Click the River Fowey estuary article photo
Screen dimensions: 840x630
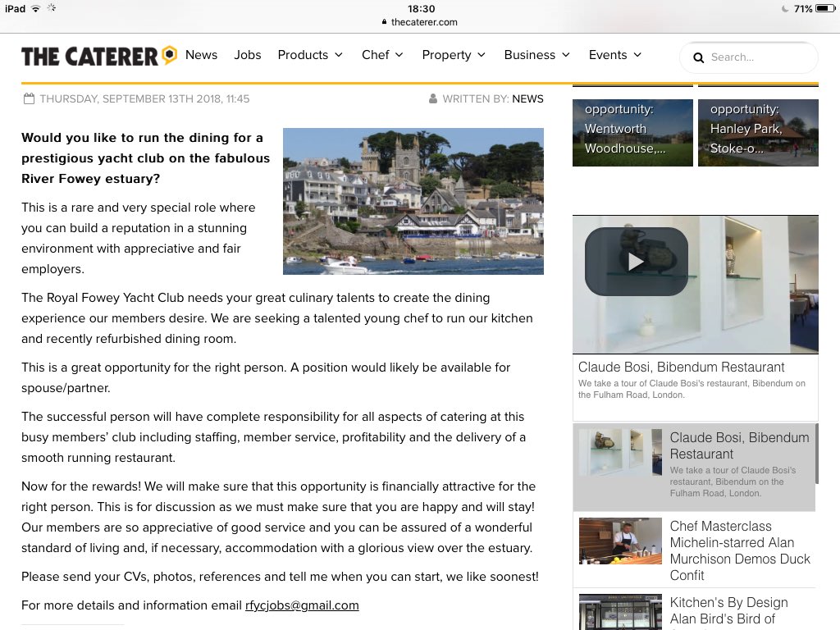413,200
